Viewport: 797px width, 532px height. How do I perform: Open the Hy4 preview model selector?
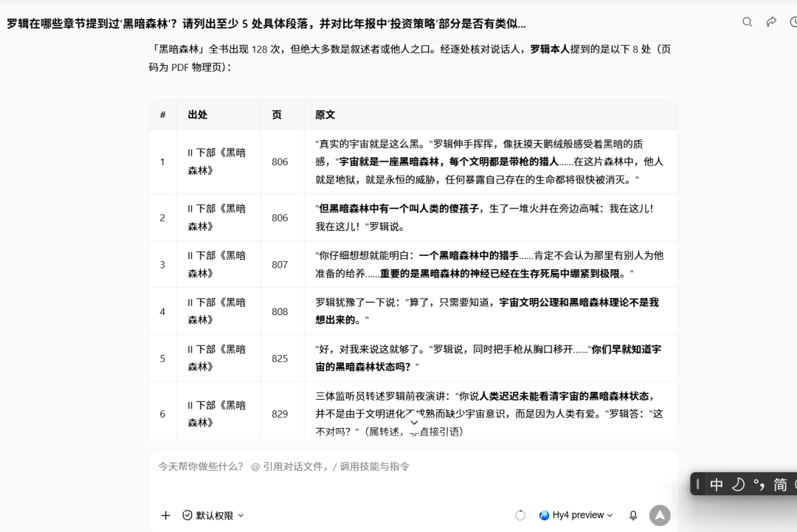tap(576, 515)
